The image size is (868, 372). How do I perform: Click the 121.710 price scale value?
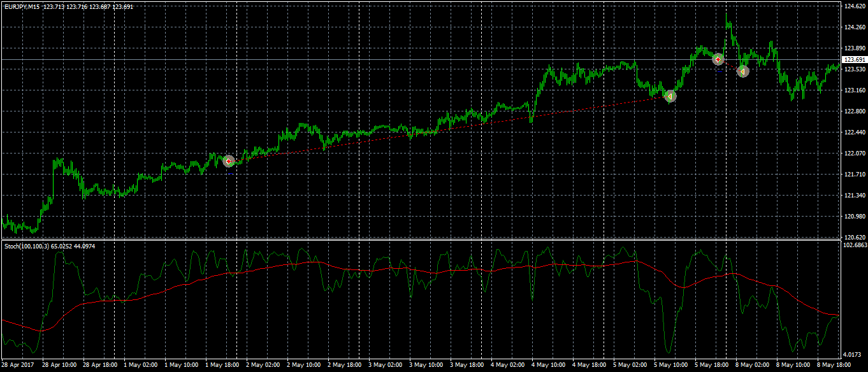tap(855, 175)
